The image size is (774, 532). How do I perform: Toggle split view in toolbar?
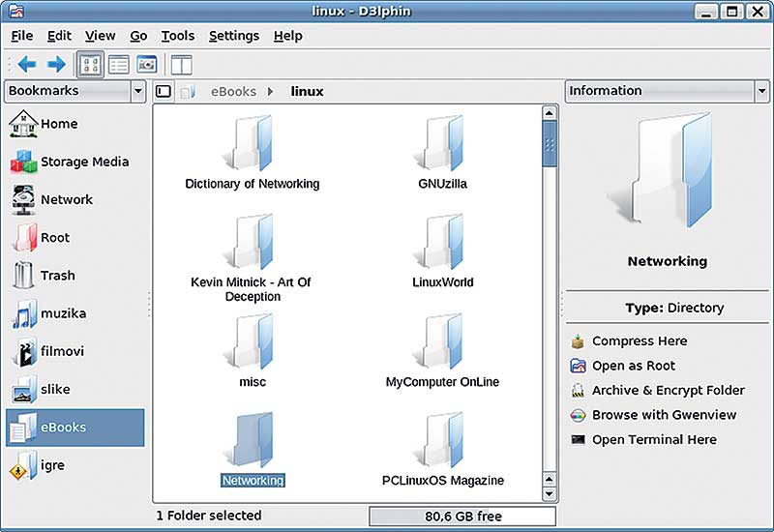181,65
